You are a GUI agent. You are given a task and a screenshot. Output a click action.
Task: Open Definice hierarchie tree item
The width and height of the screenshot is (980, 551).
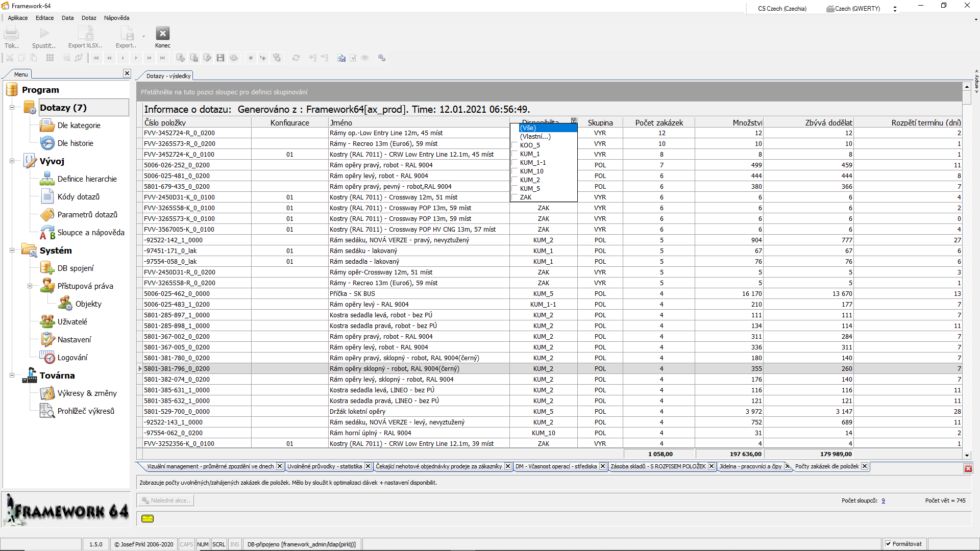click(87, 179)
